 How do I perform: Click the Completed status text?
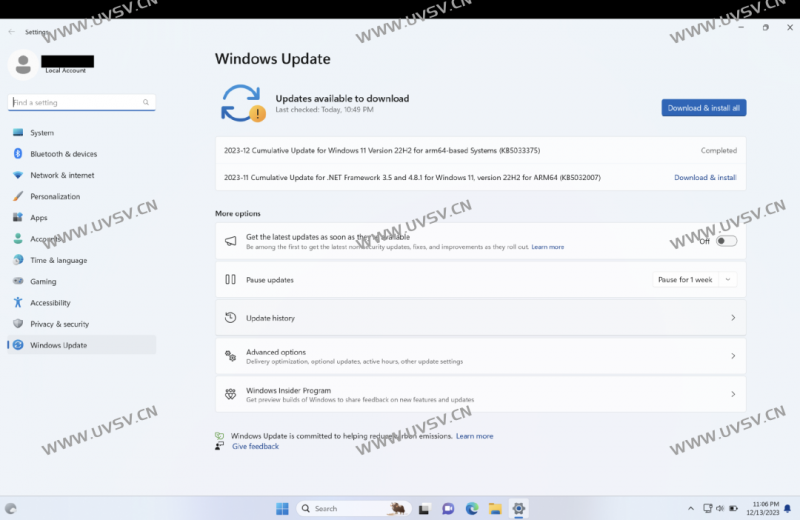pyautogui.click(x=718, y=150)
